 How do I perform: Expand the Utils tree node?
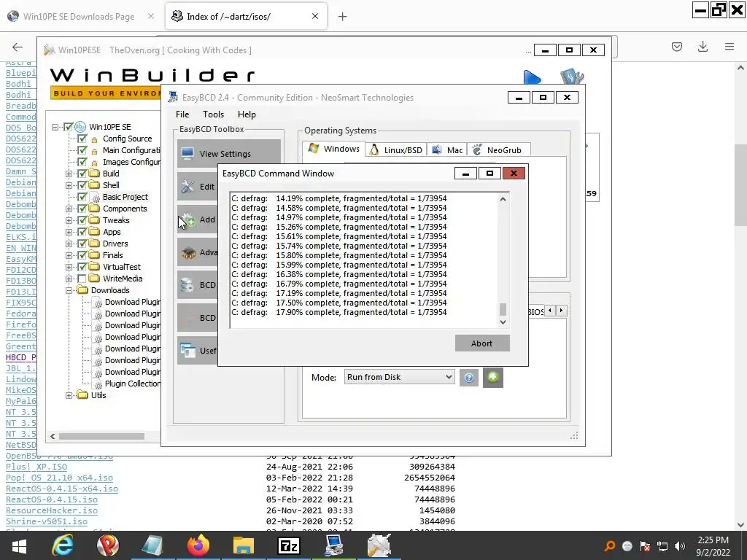[69, 395]
